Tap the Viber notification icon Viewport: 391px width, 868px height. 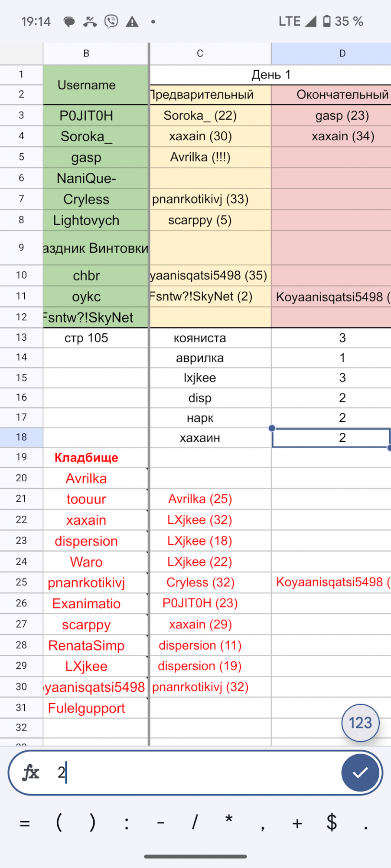coord(111,21)
